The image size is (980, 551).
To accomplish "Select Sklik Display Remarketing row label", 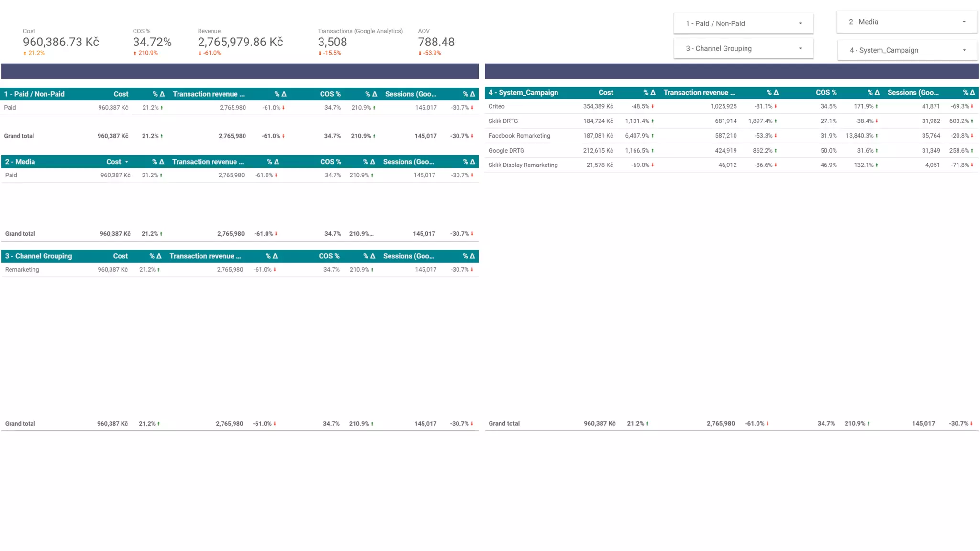I will click(523, 165).
